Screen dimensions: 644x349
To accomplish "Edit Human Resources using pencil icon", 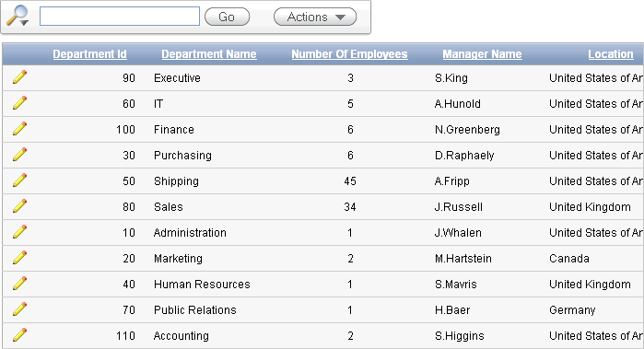I will pos(19,284).
